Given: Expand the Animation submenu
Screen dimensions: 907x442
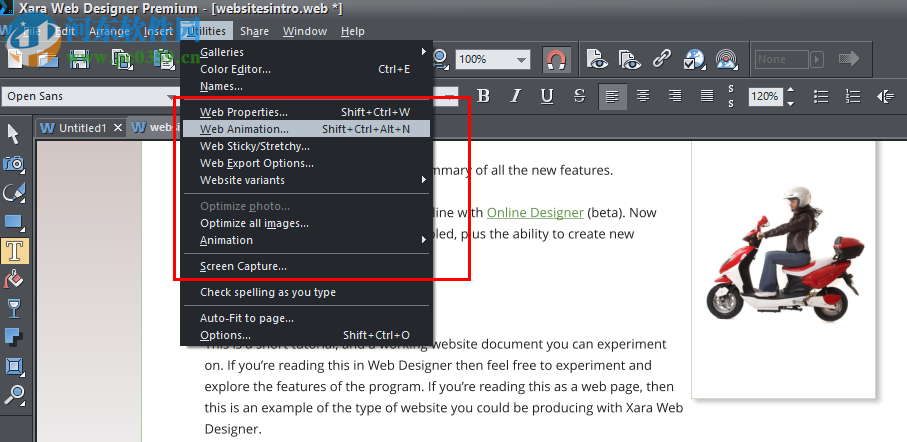Looking at the screenshot, I should (x=307, y=240).
